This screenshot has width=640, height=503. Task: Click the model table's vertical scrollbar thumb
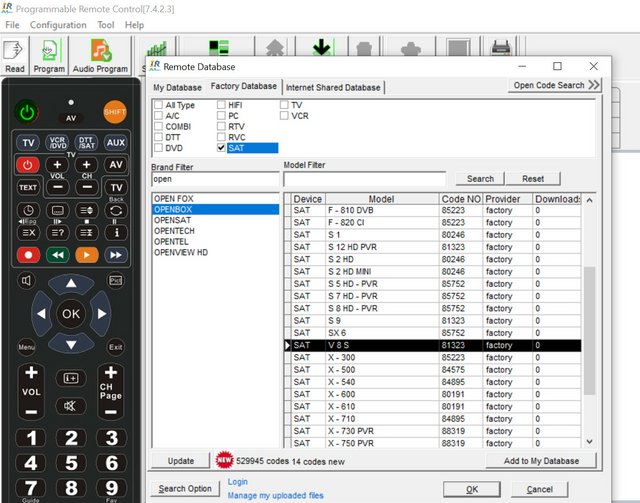[x=589, y=331]
